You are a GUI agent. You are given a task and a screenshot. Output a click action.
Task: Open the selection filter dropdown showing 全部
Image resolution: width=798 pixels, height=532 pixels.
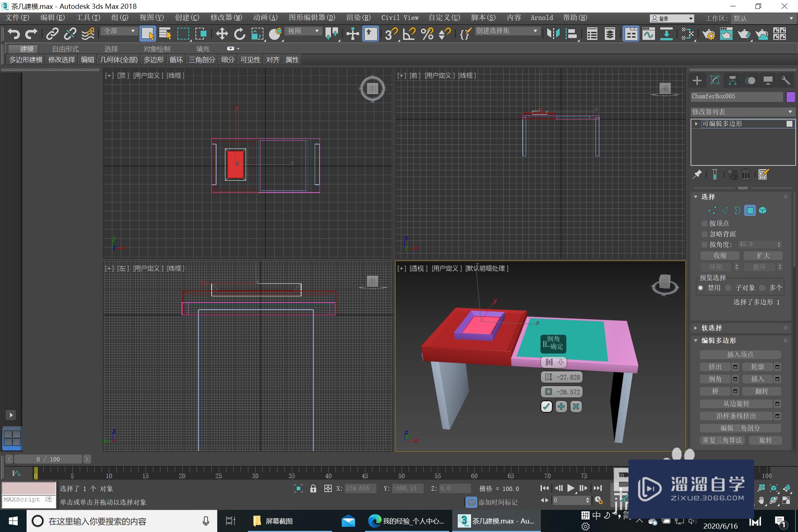pyautogui.click(x=119, y=31)
